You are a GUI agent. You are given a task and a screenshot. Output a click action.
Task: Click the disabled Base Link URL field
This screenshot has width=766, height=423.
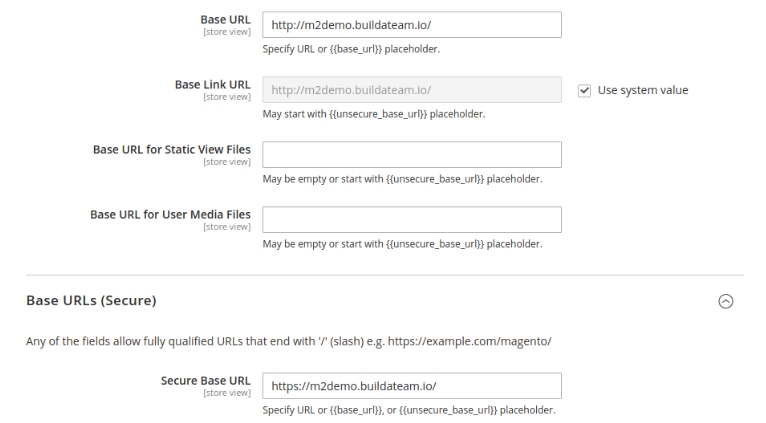[412, 90]
